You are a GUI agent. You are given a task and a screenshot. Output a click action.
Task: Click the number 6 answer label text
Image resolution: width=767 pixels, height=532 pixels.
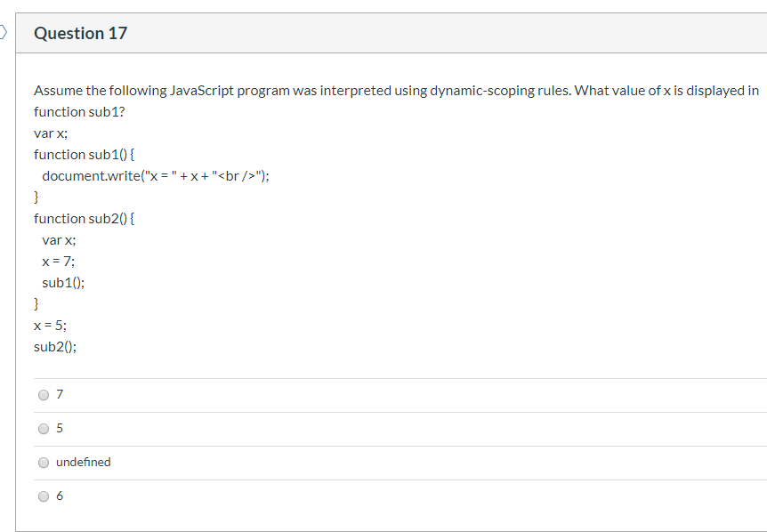coord(60,496)
